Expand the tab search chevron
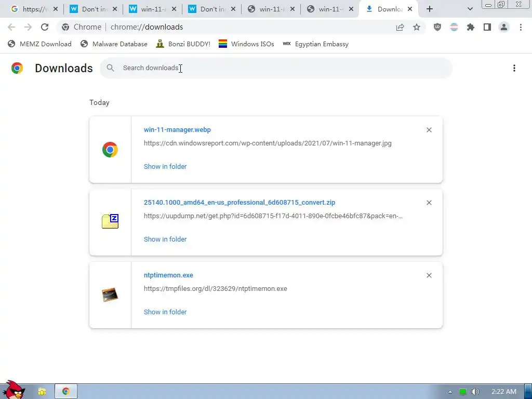Screen dimensions: 532x399 click(470, 9)
